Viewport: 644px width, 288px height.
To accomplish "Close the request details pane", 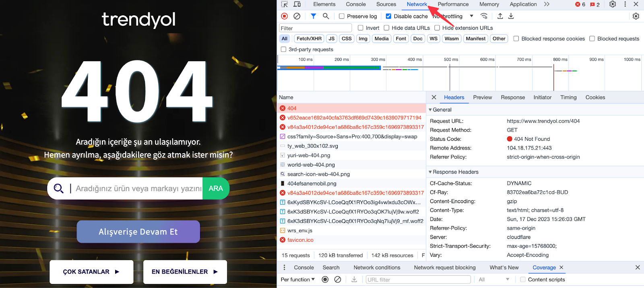I will click(x=434, y=97).
